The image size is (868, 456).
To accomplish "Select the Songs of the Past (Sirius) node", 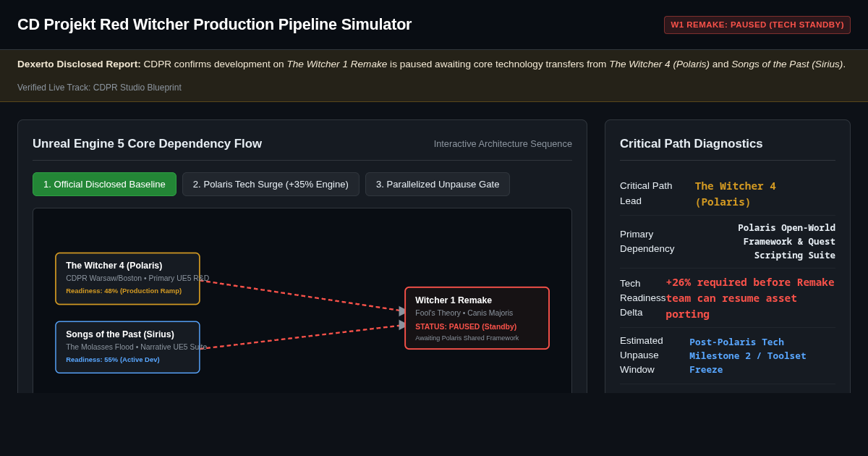I will click(127, 347).
